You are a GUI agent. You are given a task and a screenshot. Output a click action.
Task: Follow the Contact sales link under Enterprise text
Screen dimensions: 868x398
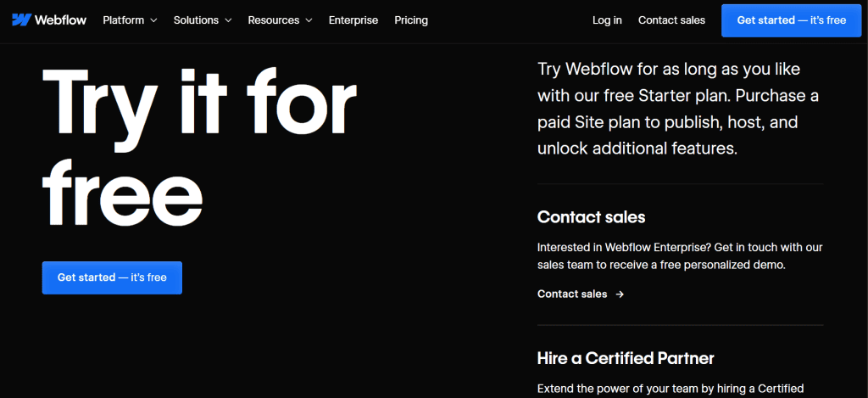(572, 294)
